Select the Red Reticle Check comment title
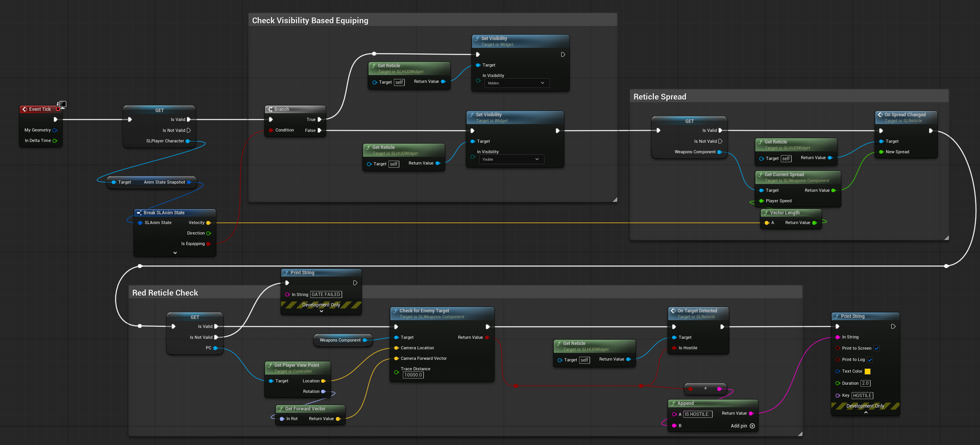 pyautogui.click(x=165, y=293)
